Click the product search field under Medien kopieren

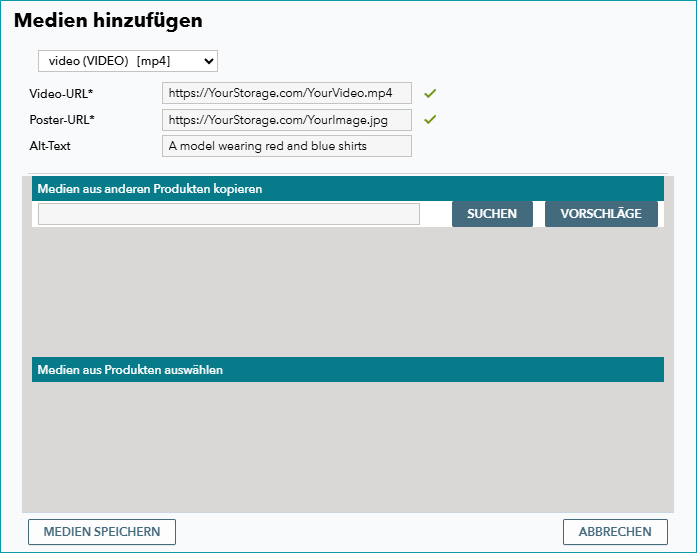(229, 214)
